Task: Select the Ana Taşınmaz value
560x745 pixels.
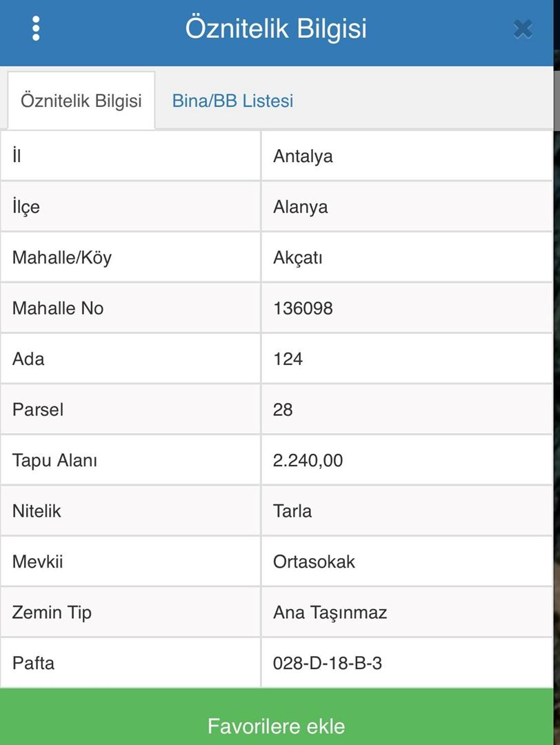Action: click(330, 613)
